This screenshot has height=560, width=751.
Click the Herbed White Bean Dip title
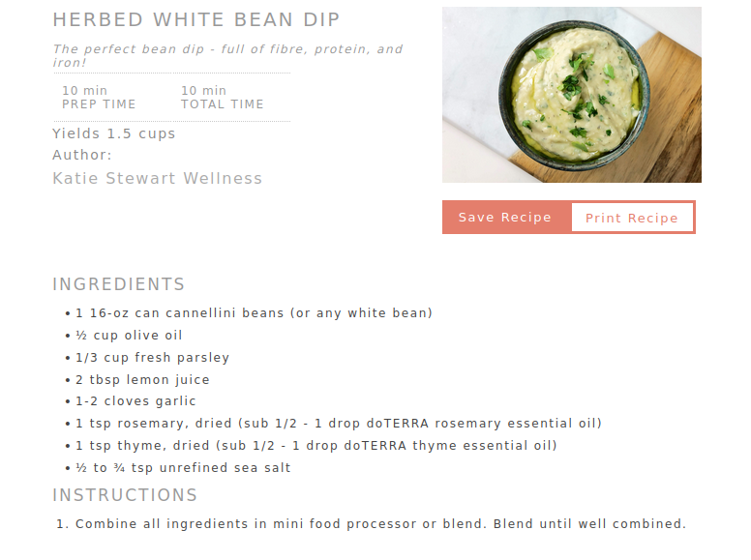[x=196, y=20]
